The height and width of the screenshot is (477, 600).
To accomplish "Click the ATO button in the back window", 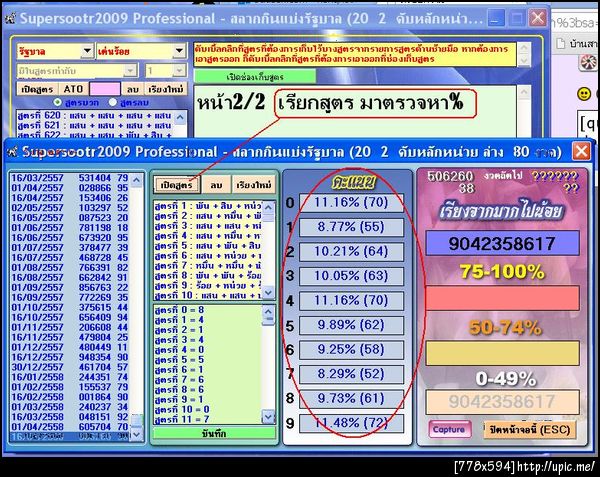I will (x=73, y=89).
